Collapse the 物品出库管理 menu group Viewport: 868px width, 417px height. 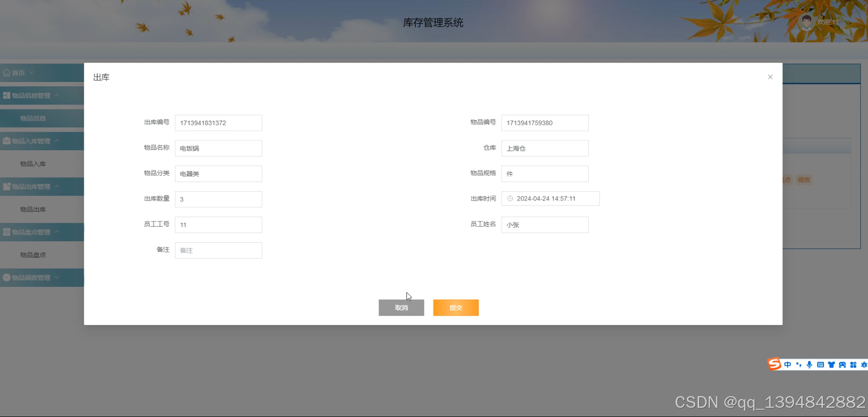point(42,186)
